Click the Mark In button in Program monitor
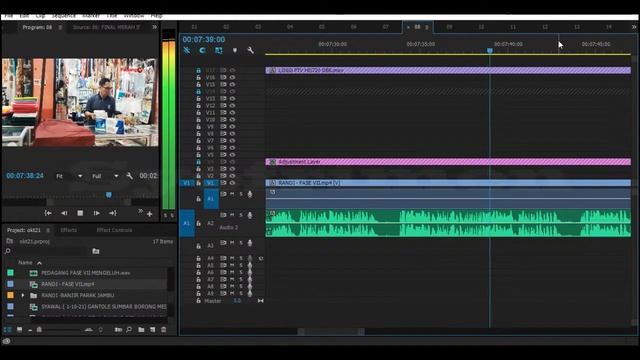The width and height of the screenshot is (640, 360). point(48,213)
